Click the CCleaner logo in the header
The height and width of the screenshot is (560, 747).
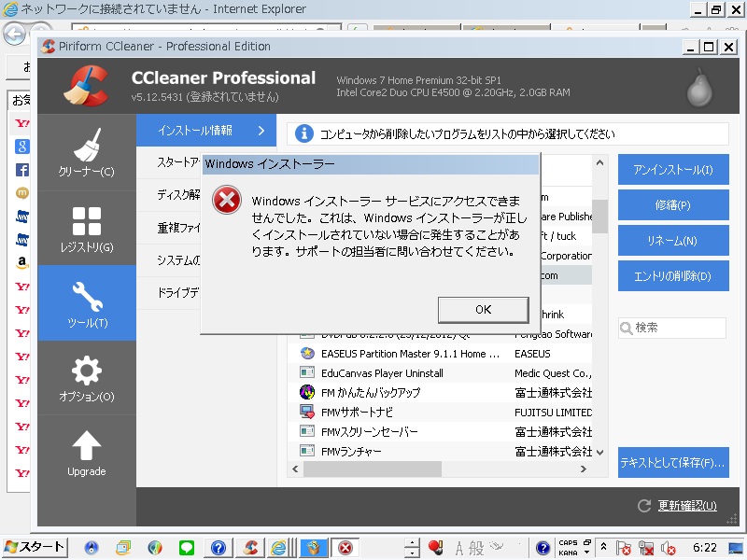87,86
